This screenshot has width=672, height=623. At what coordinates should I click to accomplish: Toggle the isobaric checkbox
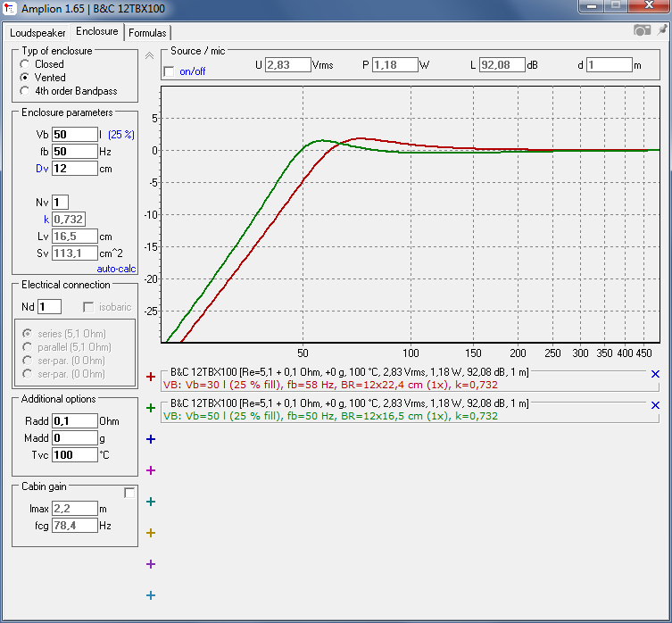[x=88, y=307]
